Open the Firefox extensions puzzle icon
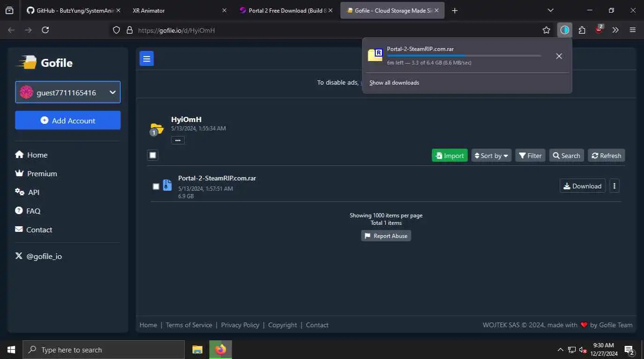644x359 pixels. click(582, 30)
